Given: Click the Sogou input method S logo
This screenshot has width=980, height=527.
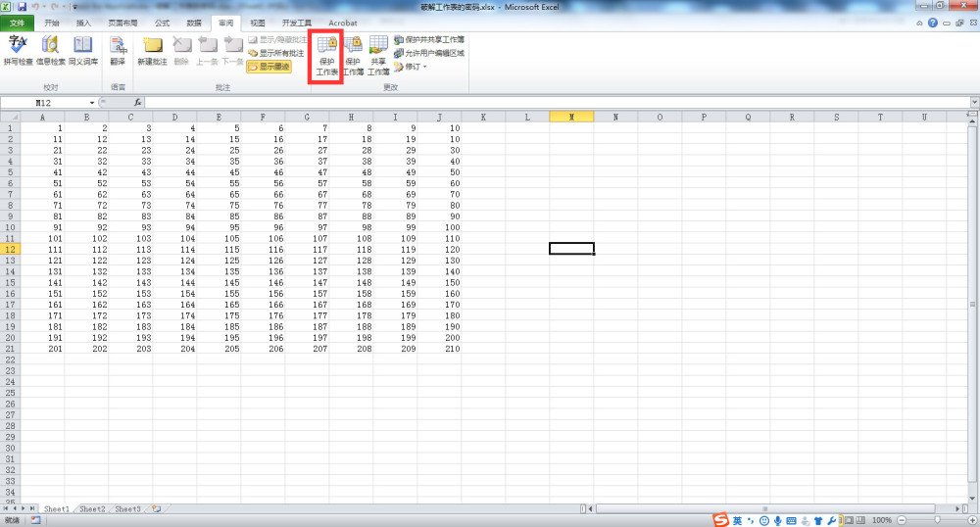Looking at the screenshot, I should tap(721, 520).
